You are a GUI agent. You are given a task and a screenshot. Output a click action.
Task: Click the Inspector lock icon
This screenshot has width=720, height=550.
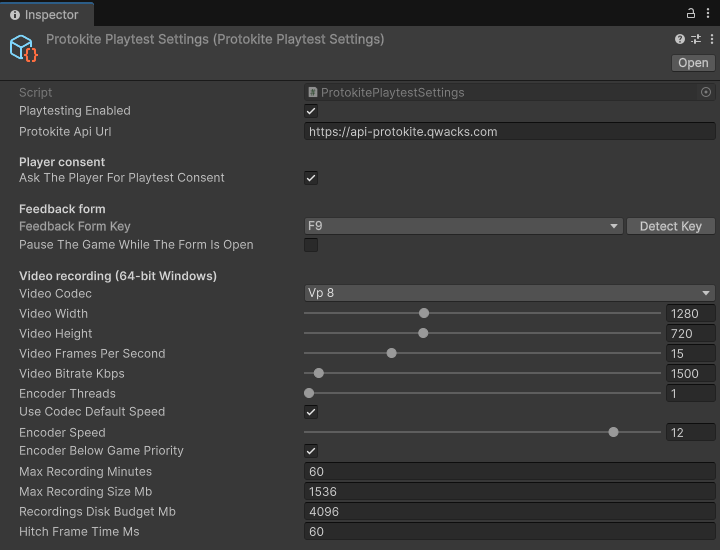coord(690,13)
